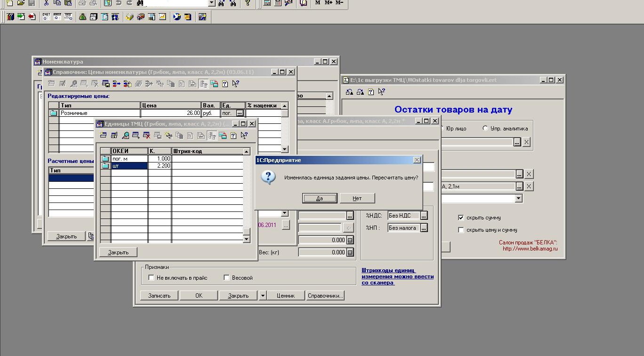Click the СЧЕТ invoice icon in second toolbar
This screenshot has width=644, height=356.
[x=46, y=17]
